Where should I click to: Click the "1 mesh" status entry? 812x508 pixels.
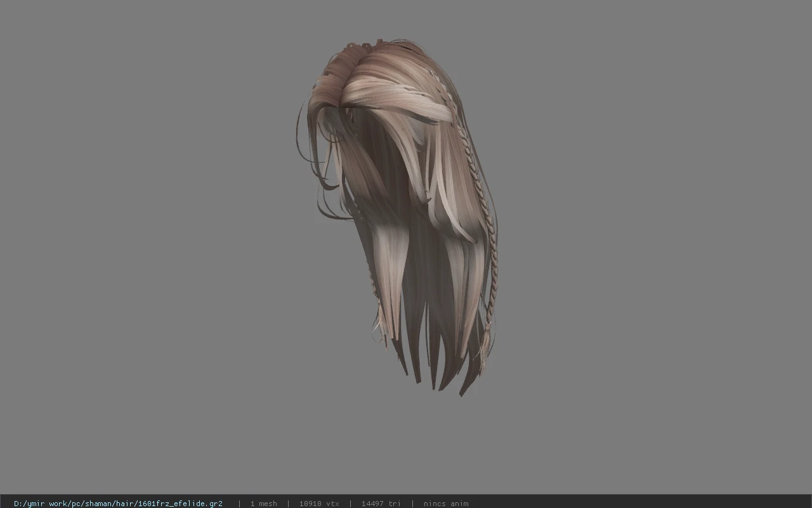tap(263, 504)
